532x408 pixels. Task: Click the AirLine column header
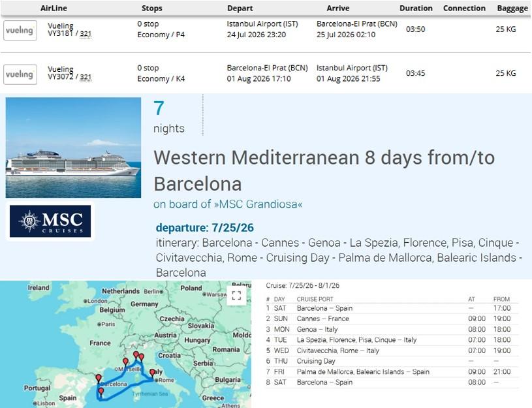[54, 8]
